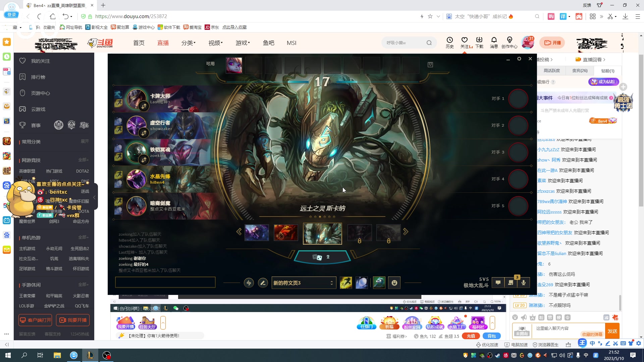644x362 pixels.
Task: Click the edit rune page pencil icon
Action: (263, 283)
